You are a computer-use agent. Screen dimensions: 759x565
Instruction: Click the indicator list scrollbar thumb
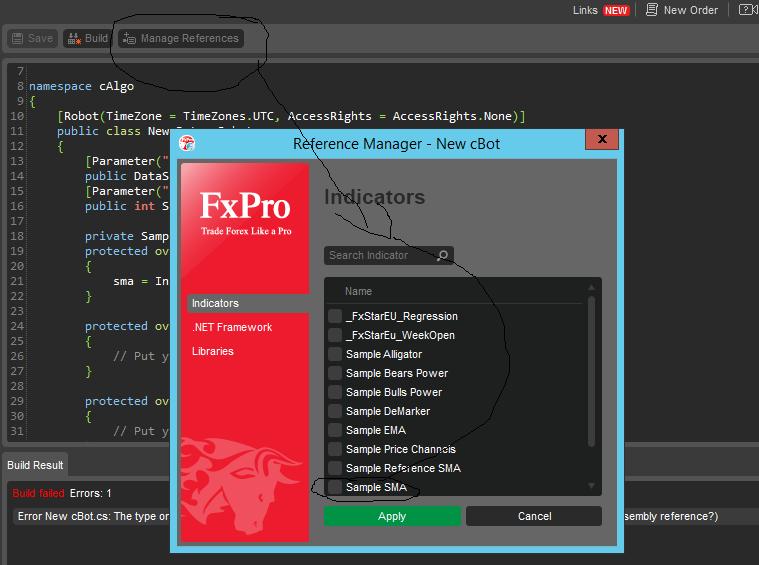click(591, 371)
